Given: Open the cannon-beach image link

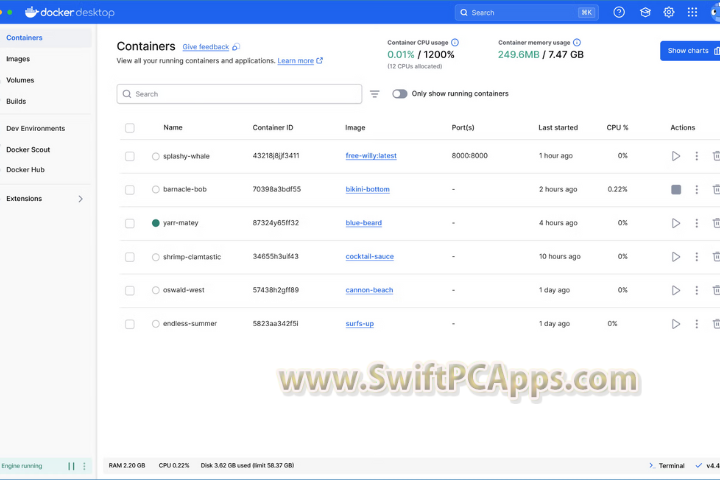Looking at the screenshot, I should 369,290.
